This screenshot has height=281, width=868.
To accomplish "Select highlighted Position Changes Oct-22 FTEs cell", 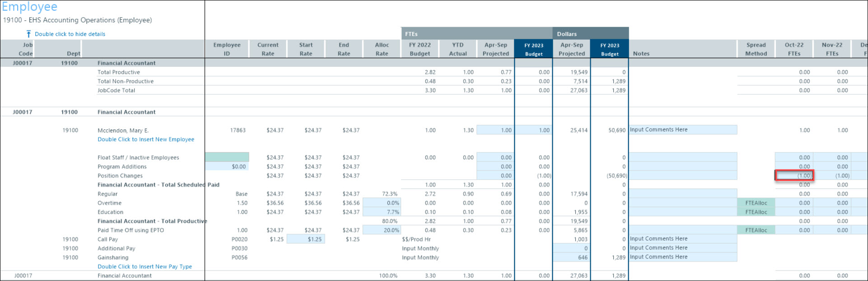I will 794,175.
